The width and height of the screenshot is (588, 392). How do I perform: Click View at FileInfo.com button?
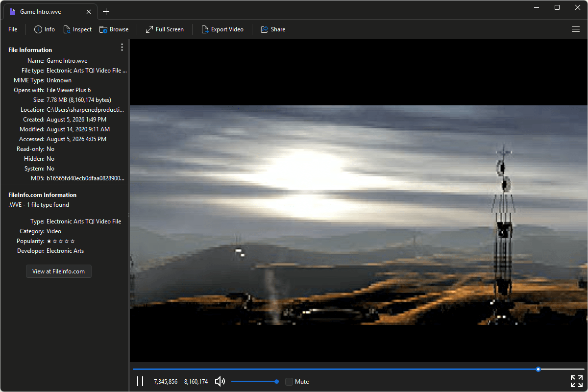[59, 271]
